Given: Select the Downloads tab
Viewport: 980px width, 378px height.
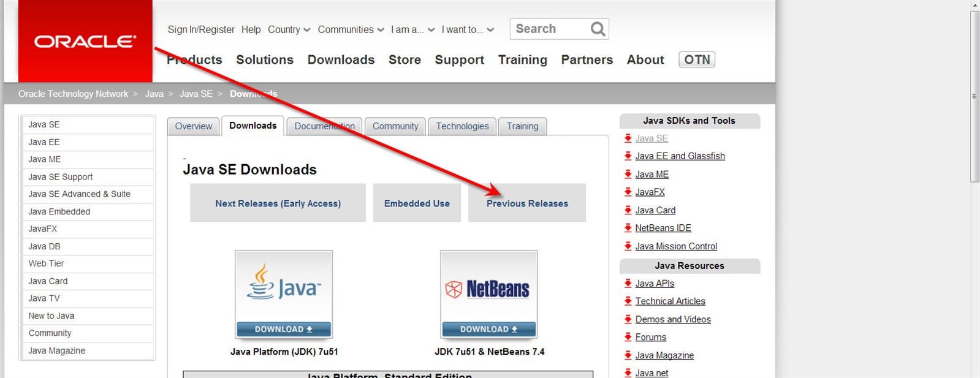Looking at the screenshot, I should [253, 126].
